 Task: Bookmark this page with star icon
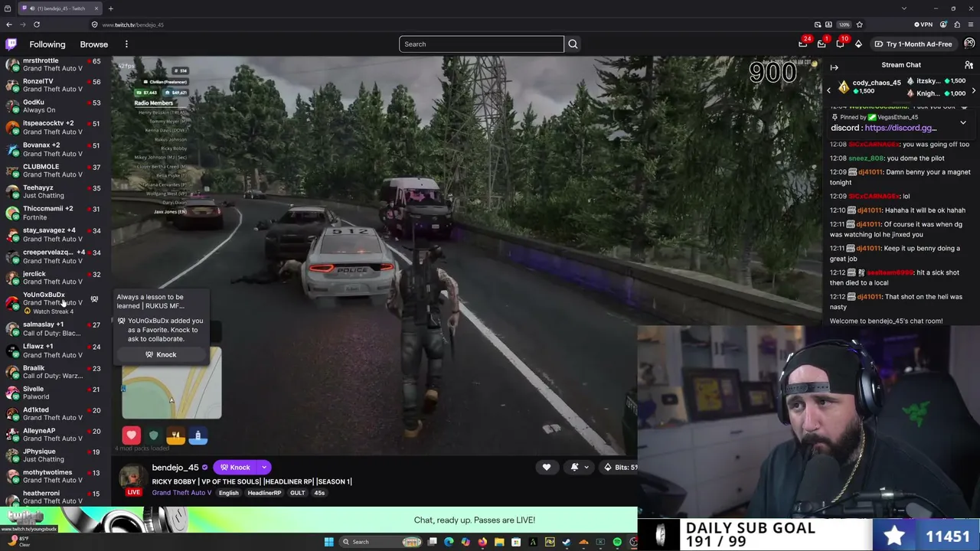(x=859, y=24)
